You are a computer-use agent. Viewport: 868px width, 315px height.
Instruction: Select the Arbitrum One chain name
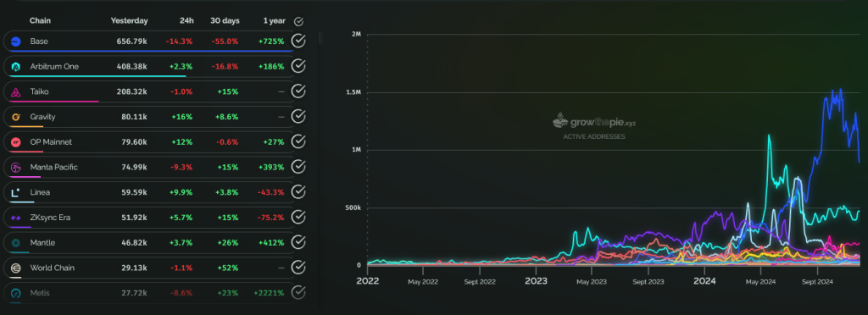54,66
